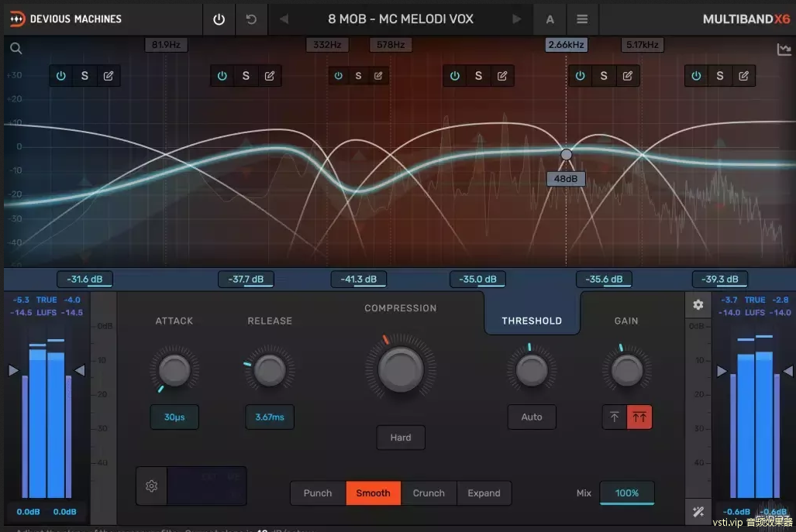This screenshot has width=796, height=532.
Task: Select single-arrow gain mode button
Action: 615,417
